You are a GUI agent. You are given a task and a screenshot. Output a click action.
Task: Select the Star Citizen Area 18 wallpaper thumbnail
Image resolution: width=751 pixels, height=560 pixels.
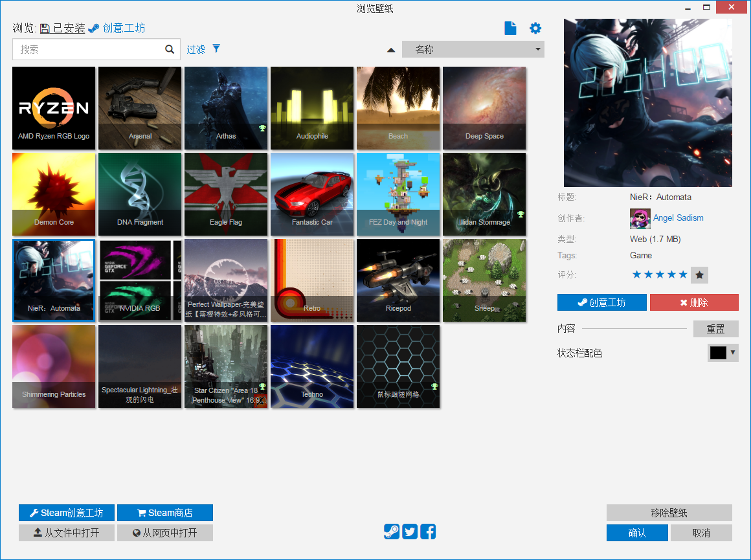(x=226, y=367)
